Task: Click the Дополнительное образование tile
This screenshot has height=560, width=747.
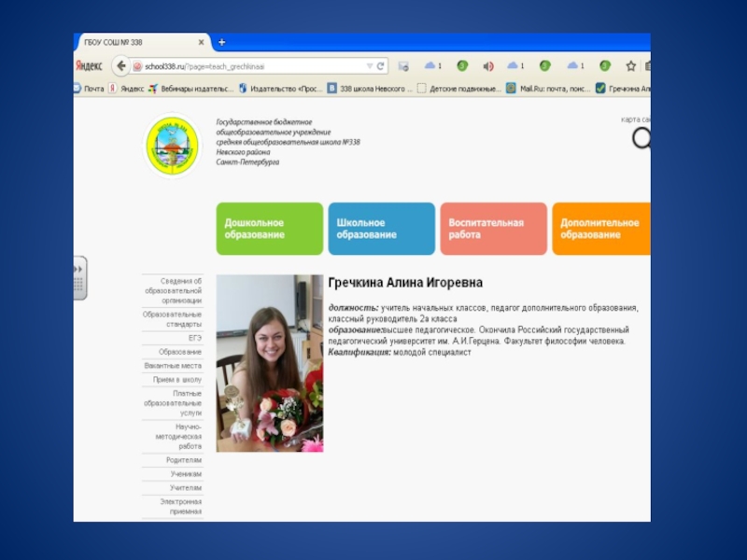Action: (602, 229)
